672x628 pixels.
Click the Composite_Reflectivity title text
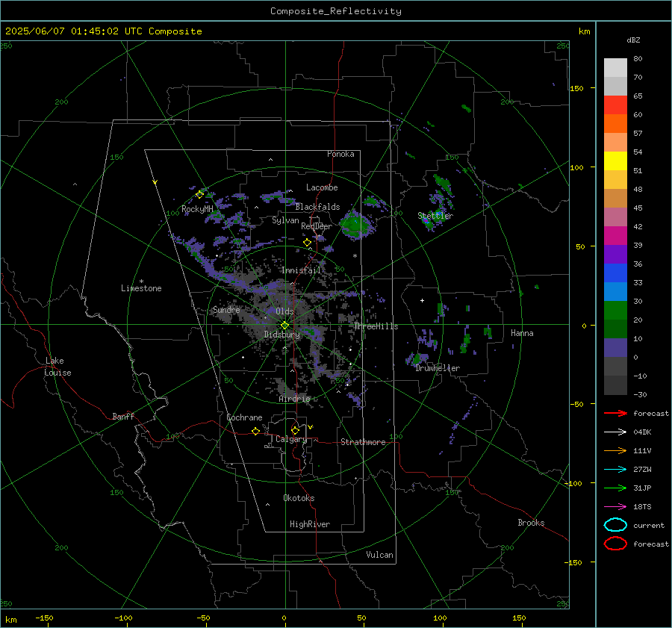click(x=336, y=11)
